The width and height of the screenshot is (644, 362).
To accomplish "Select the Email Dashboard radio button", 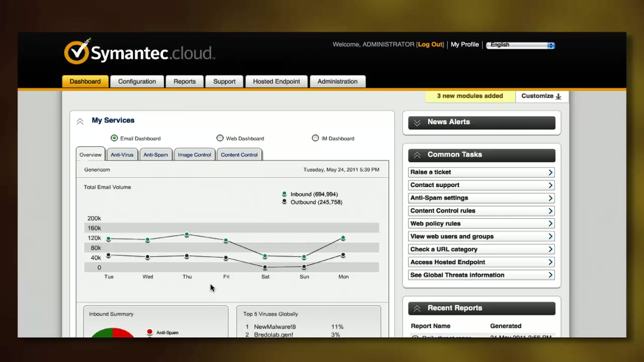I will coord(114,138).
